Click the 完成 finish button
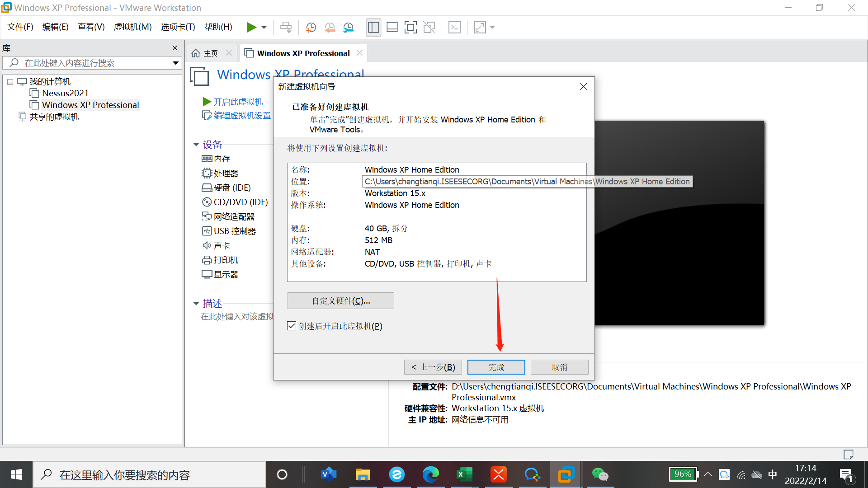 click(496, 367)
